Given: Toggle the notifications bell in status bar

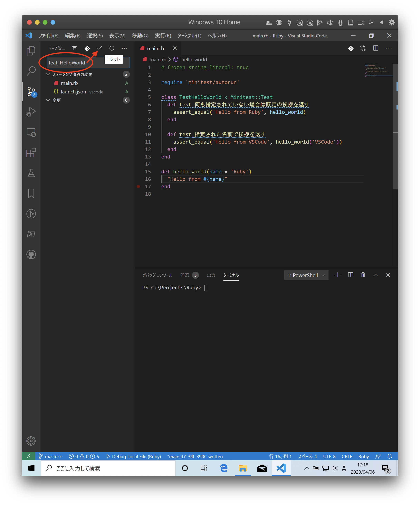Looking at the screenshot, I should (x=389, y=456).
